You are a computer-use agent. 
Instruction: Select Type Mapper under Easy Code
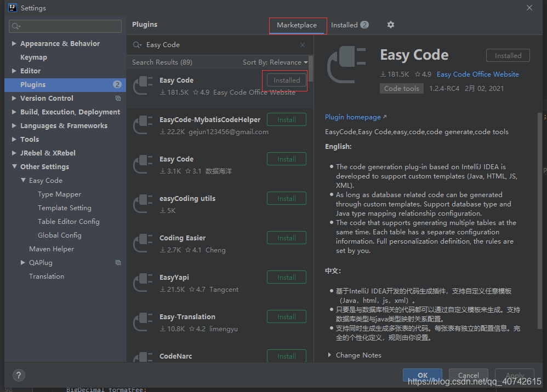[59, 194]
